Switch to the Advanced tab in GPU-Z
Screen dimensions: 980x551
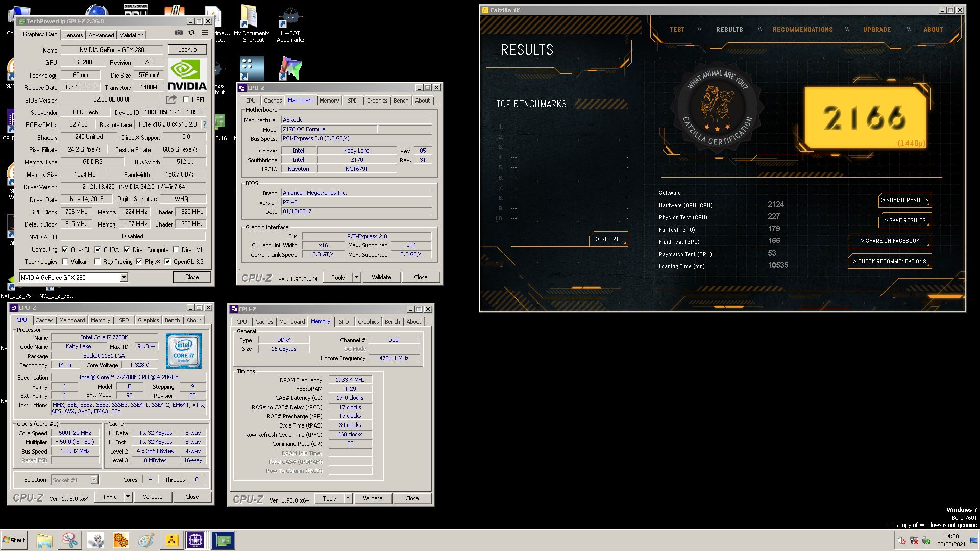pyautogui.click(x=101, y=35)
